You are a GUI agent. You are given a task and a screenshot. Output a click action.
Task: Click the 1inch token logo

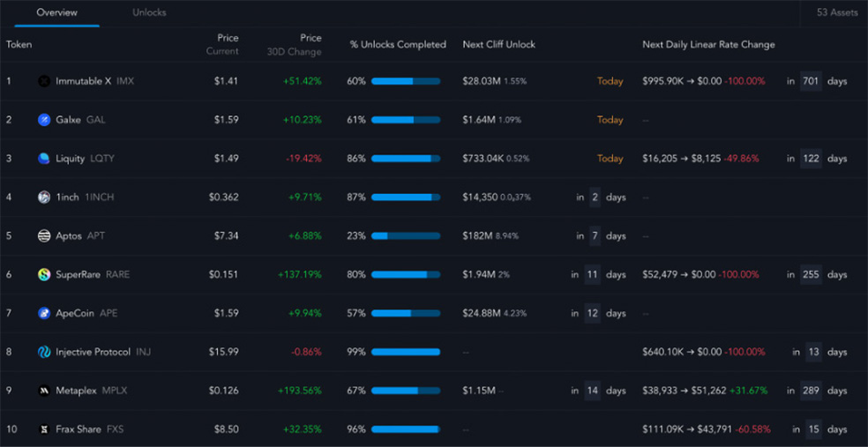pos(44,197)
